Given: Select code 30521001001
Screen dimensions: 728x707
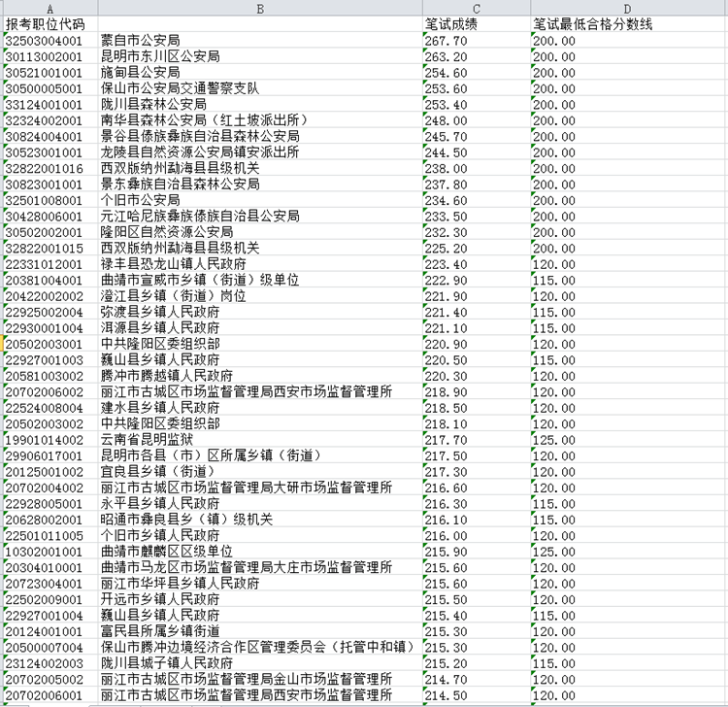Looking at the screenshot, I should pos(50,73).
